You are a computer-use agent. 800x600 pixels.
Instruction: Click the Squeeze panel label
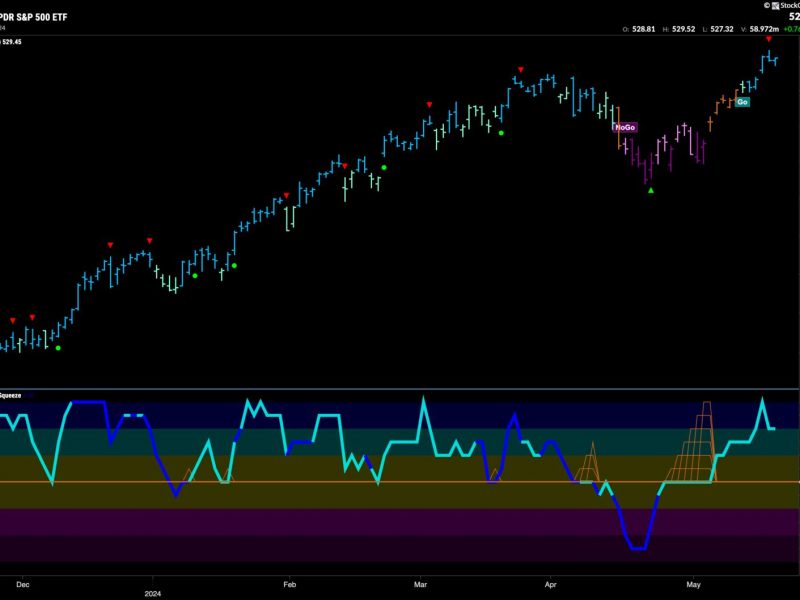coord(11,395)
